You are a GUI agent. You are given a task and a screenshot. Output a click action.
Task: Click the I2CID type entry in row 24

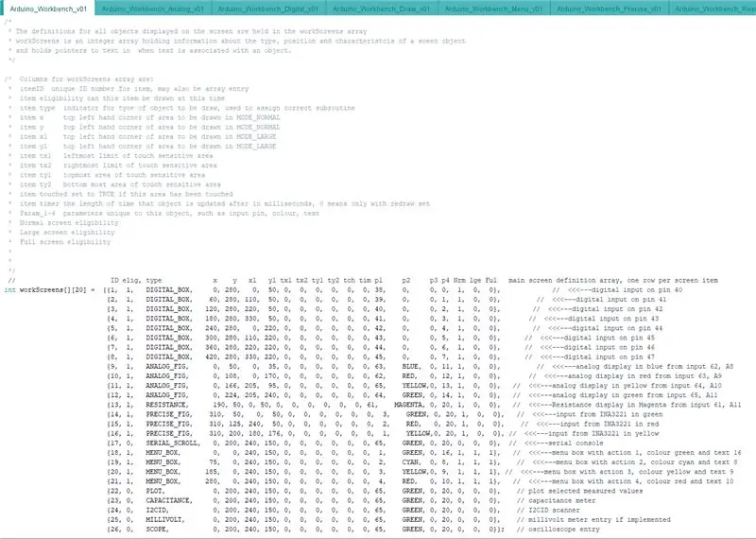pyautogui.click(x=157, y=510)
